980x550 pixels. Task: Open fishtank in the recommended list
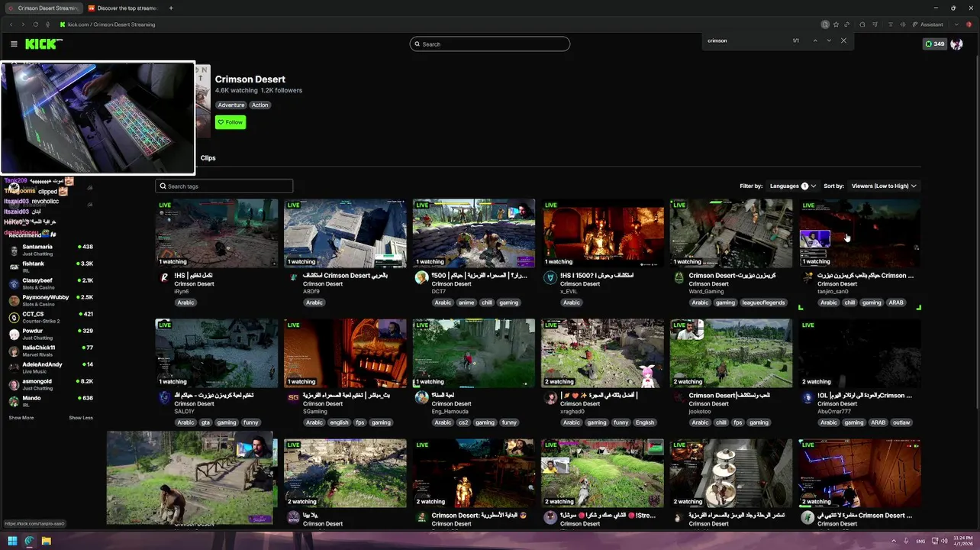pyautogui.click(x=49, y=267)
